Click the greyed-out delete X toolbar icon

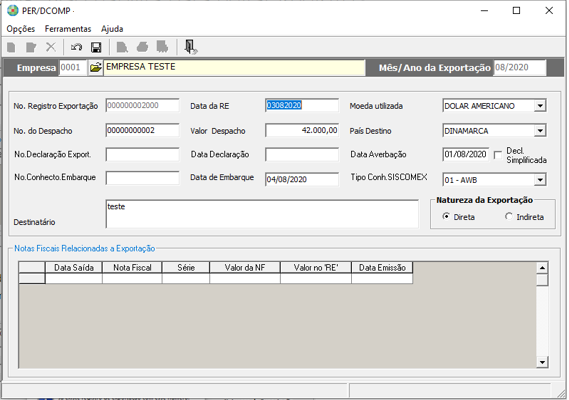[x=51, y=47]
